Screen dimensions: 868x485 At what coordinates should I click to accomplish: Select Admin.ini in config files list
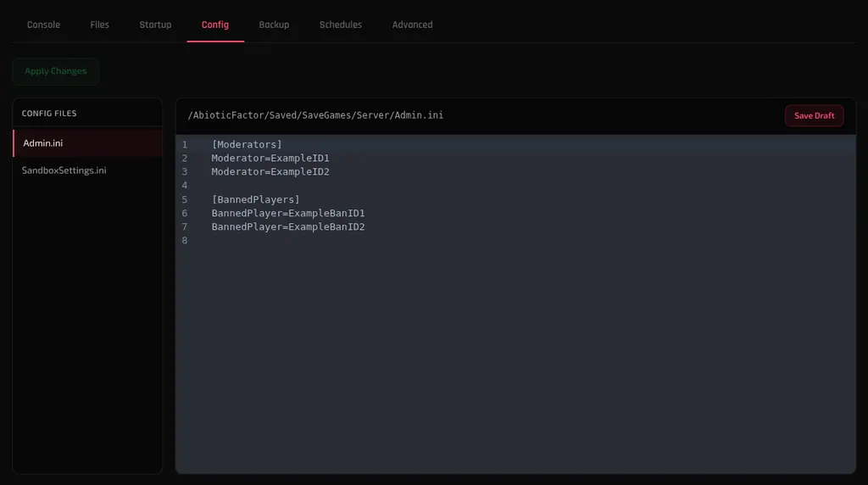[x=87, y=142]
